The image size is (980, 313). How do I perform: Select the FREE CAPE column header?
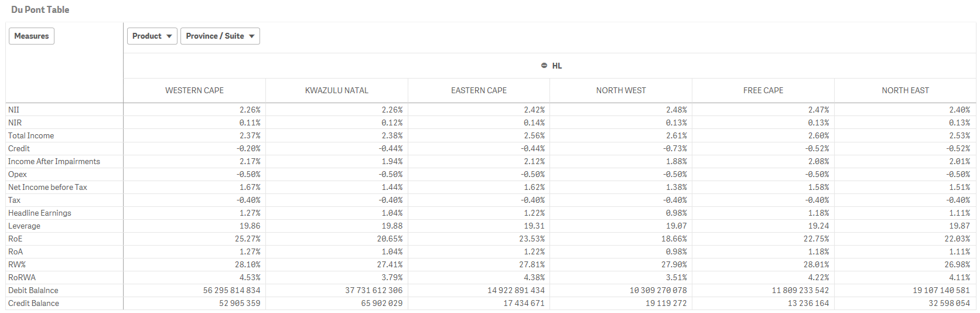763,90
